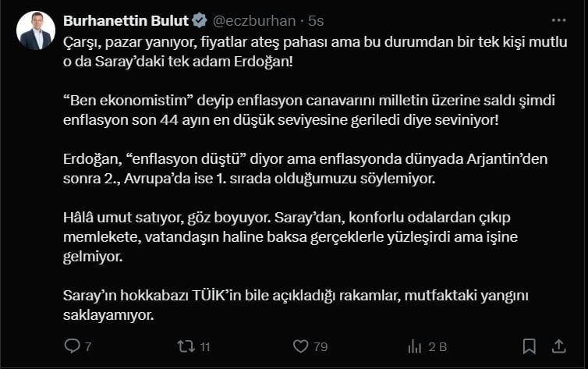The image size is (588, 369).
Task: Click the paragraph mentioning Arjantin'den
Action: point(305,169)
